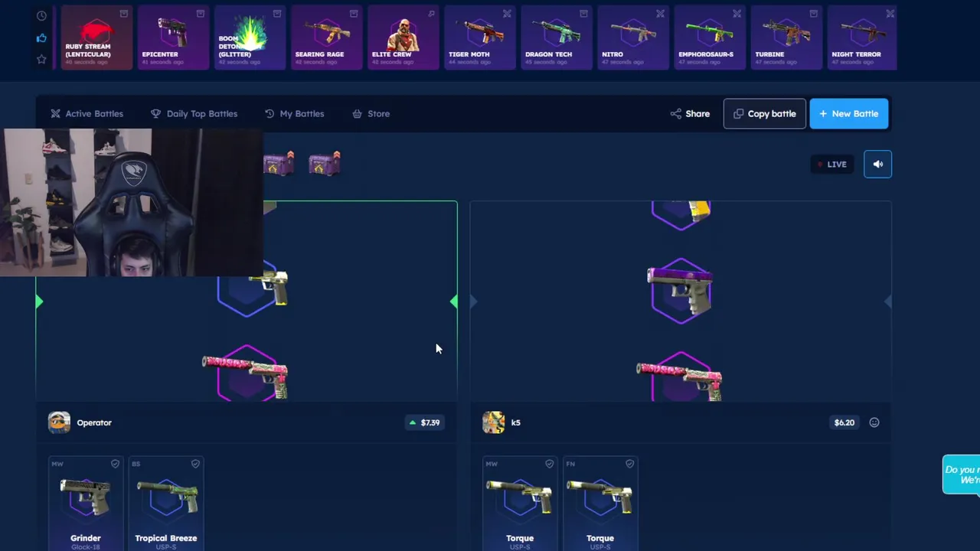Image resolution: width=980 pixels, height=551 pixels.
Task: Open the Turbine drop card
Action: 786,37
